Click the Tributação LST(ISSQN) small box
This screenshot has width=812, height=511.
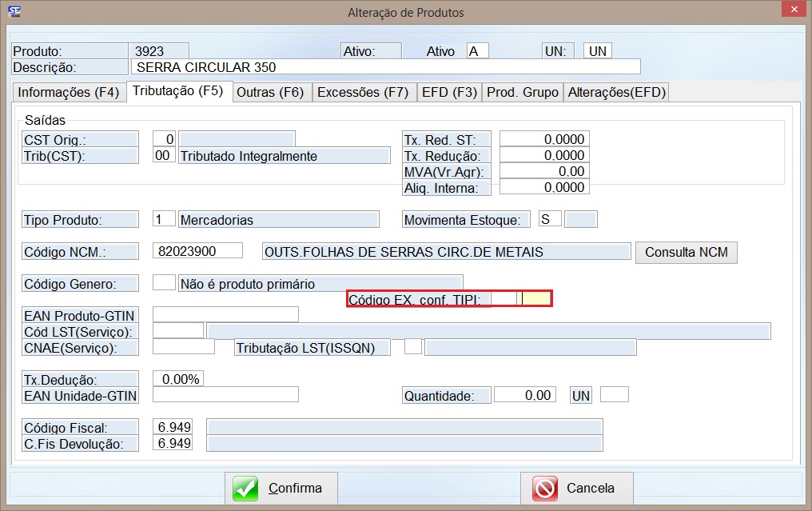pyautogui.click(x=412, y=347)
